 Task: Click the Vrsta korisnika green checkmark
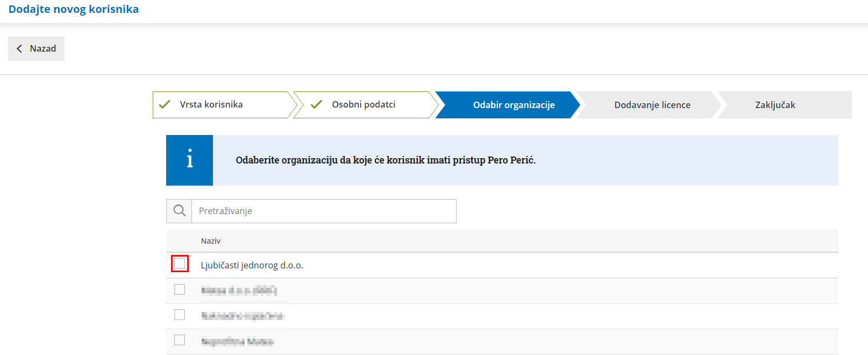pos(165,104)
